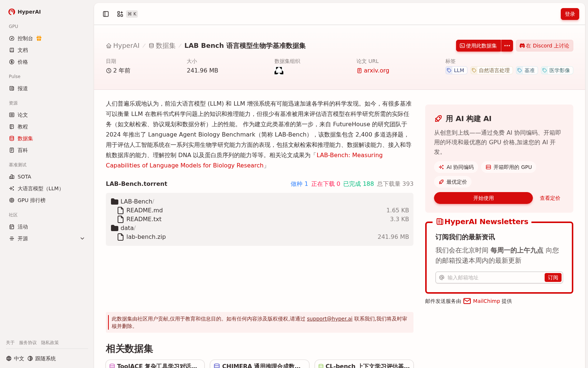Open CHIMERA related dataset card
Screen dimensions: 588x368
259,364
